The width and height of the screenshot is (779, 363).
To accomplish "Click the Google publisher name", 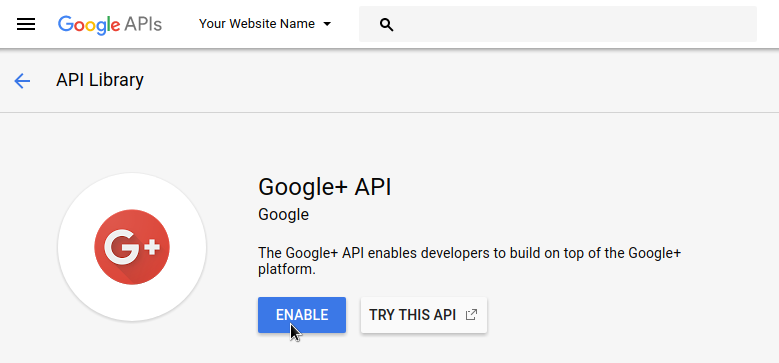I will [284, 215].
